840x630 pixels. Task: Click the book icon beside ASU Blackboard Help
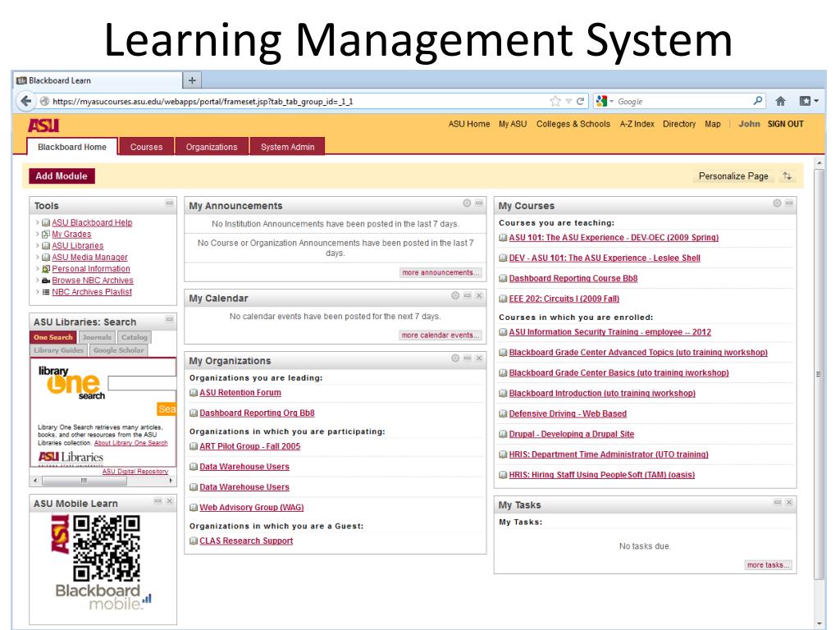pyautogui.click(x=46, y=223)
